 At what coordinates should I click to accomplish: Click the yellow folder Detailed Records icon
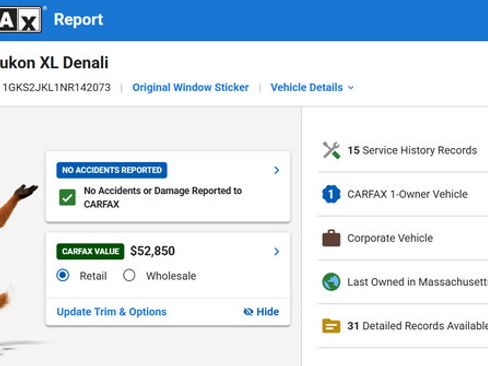click(x=331, y=326)
